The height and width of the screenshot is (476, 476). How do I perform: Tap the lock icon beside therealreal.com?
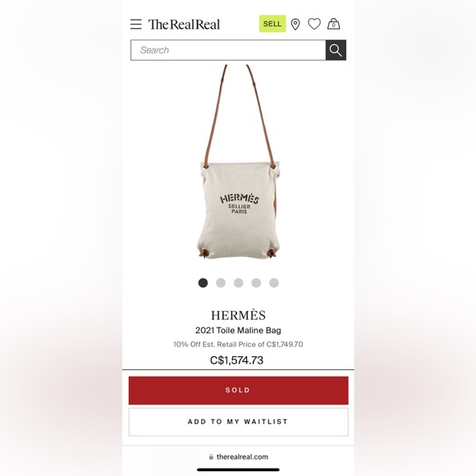(211, 457)
